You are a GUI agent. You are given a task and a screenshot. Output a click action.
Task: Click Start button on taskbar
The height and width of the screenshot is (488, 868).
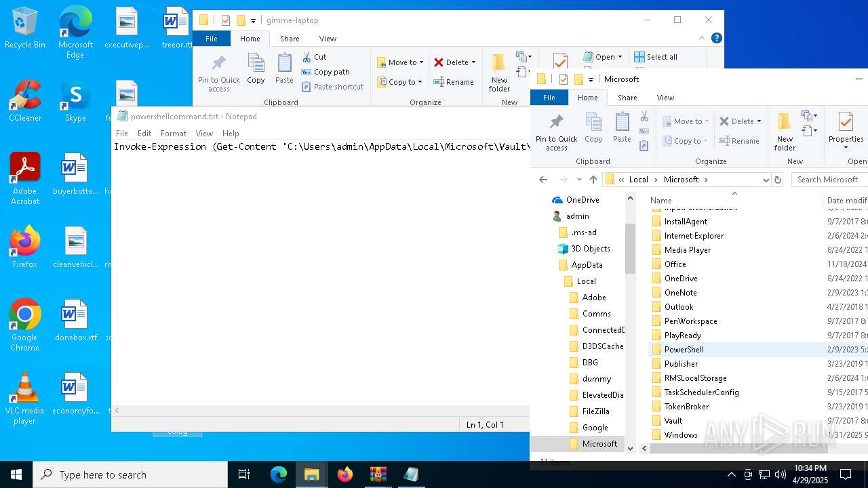[16, 474]
